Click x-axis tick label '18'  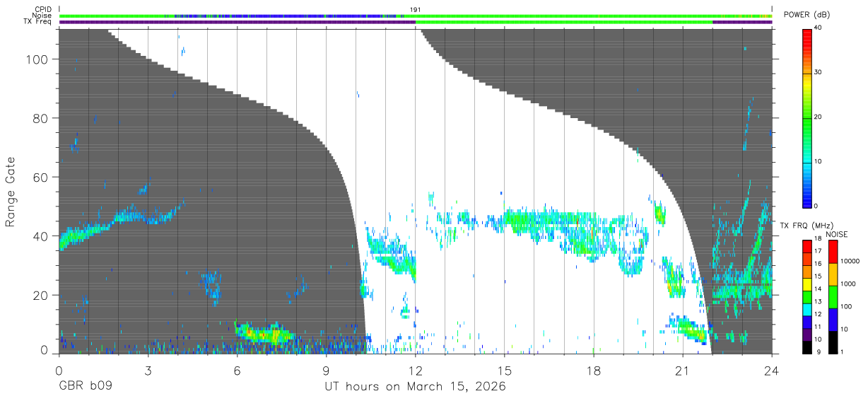pyautogui.click(x=593, y=370)
